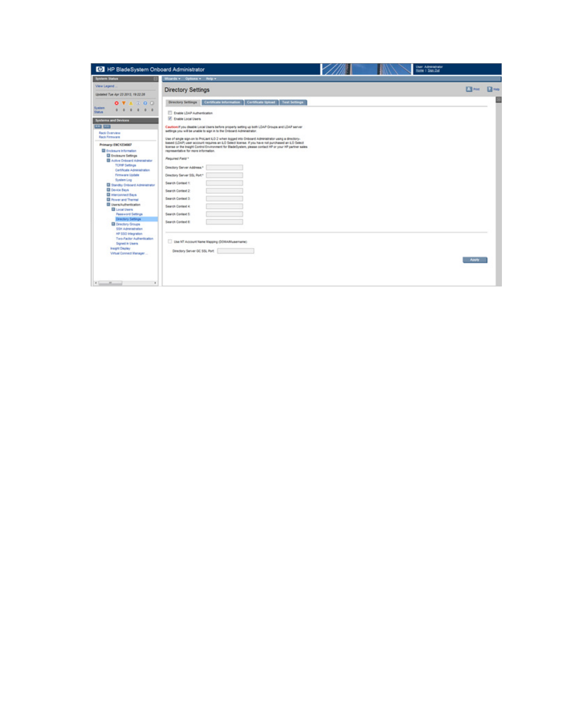Click the Directory Server Address field
This screenshot has width=562, height=728.
coord(224,167)
